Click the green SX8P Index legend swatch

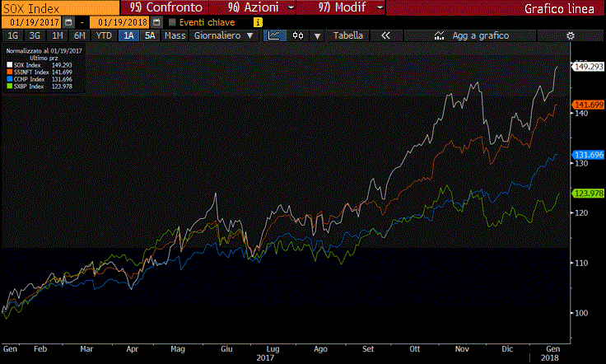pyautogui.click(x=10, y=86)
